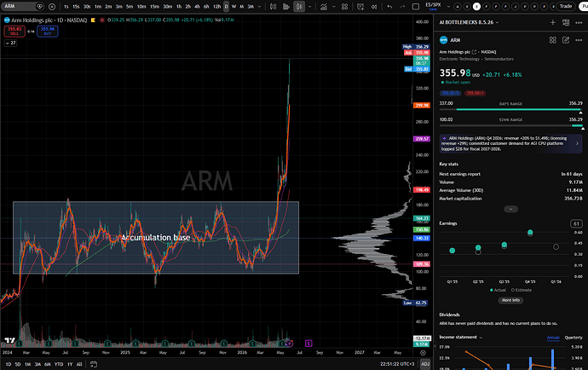Viewport: 588px width, 370px height.
Task: Expand more key stats with the chevron button
Action: (x=510, y=209)
